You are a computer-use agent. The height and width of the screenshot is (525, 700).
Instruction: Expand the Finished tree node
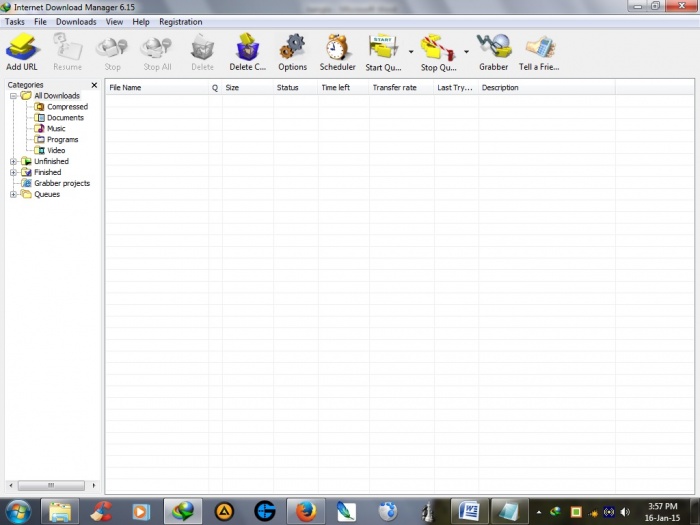[x=13, y=172]
